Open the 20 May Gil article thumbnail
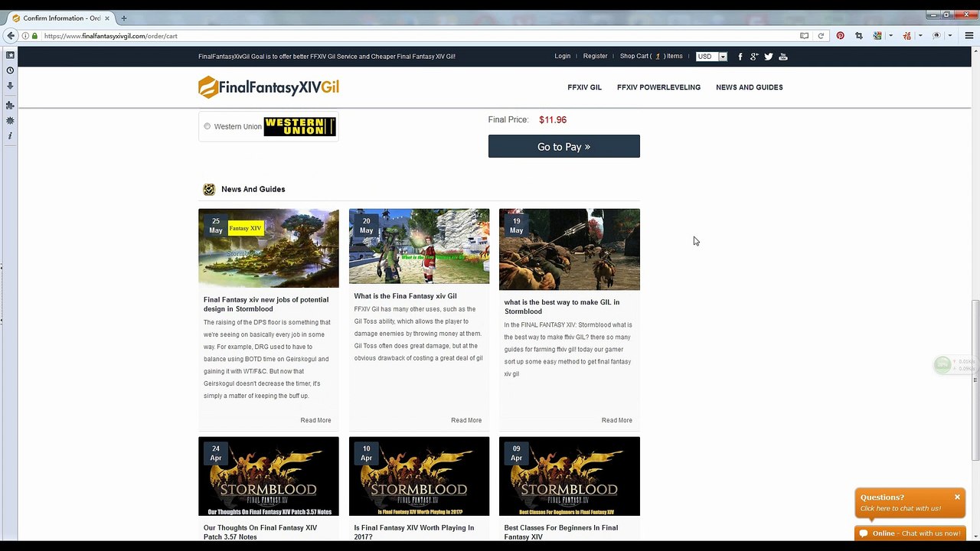Image resolution: width=980 pixels, height=551 pixels. tap(419, 246)
